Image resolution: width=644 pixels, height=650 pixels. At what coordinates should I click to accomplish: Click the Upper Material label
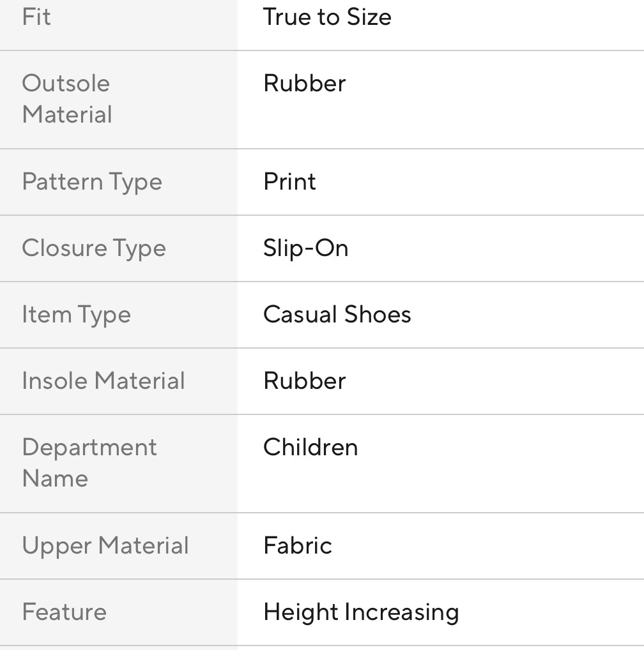pyautogui.click(x=105, y=546)
